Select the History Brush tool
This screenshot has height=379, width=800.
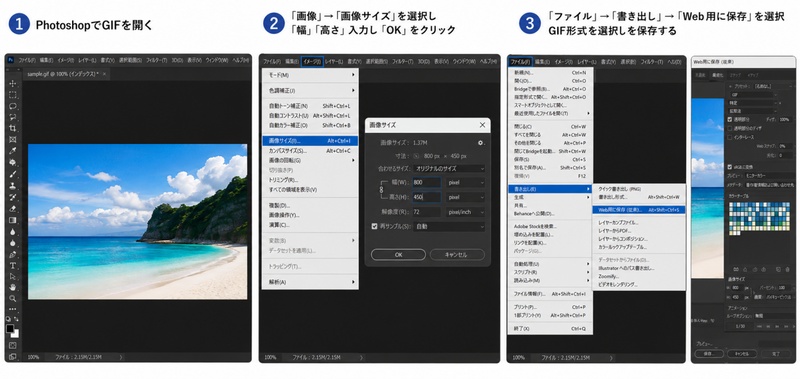(x=13, y=197)
